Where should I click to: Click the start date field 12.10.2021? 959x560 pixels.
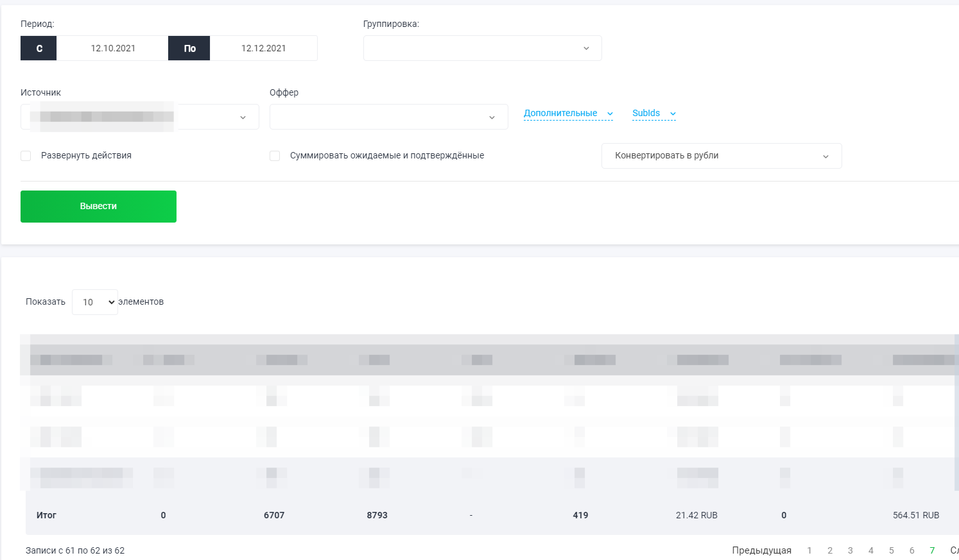tap(113, 48)
